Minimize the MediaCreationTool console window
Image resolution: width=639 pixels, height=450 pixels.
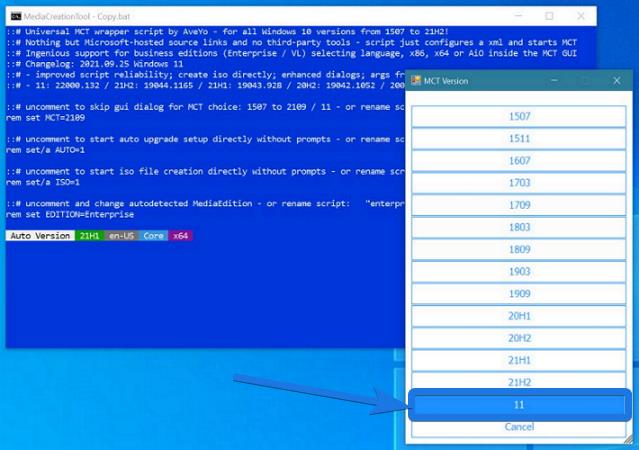point(518,16)
